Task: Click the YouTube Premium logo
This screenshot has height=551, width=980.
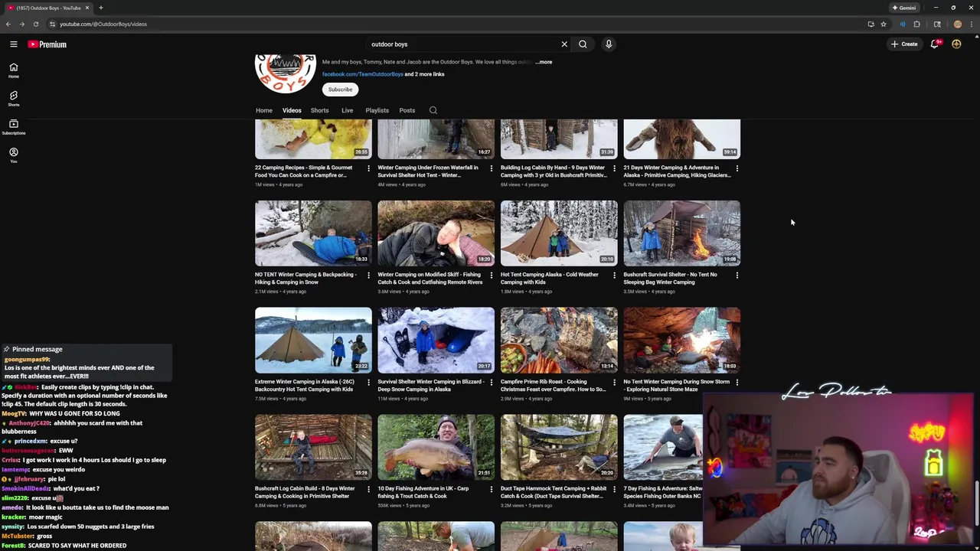Action: click(47, 44)
